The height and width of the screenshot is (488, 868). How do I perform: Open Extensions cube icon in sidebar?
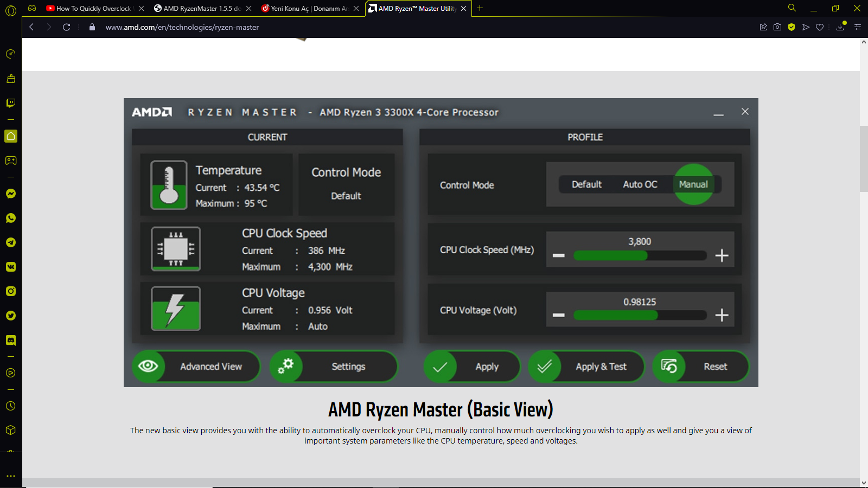[11, 430]
